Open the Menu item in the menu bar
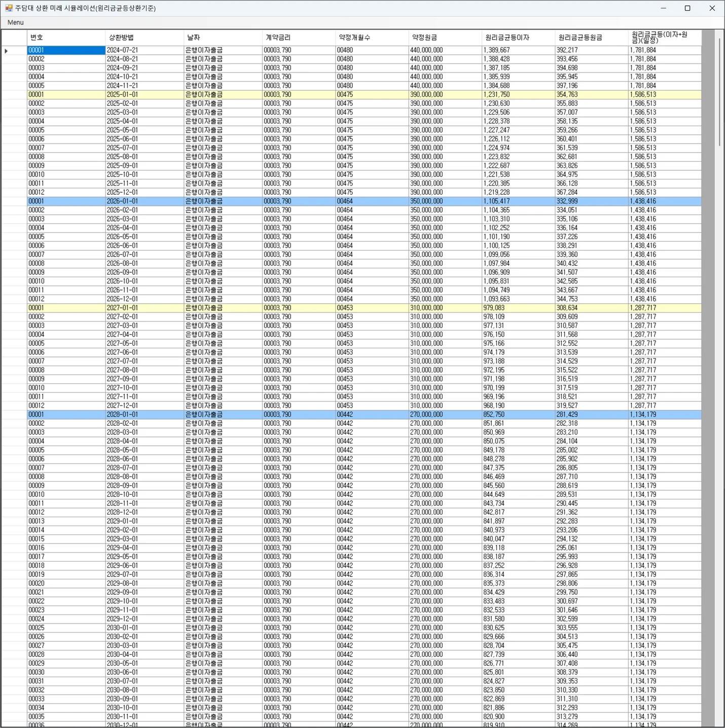 (15, 22)
